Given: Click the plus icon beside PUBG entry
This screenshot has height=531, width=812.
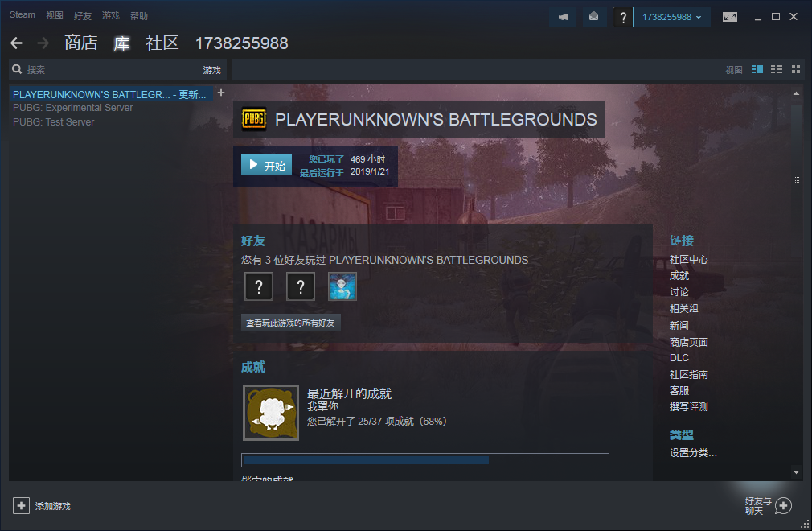Looking at the screenshot, I should click(x=221, y=93).
